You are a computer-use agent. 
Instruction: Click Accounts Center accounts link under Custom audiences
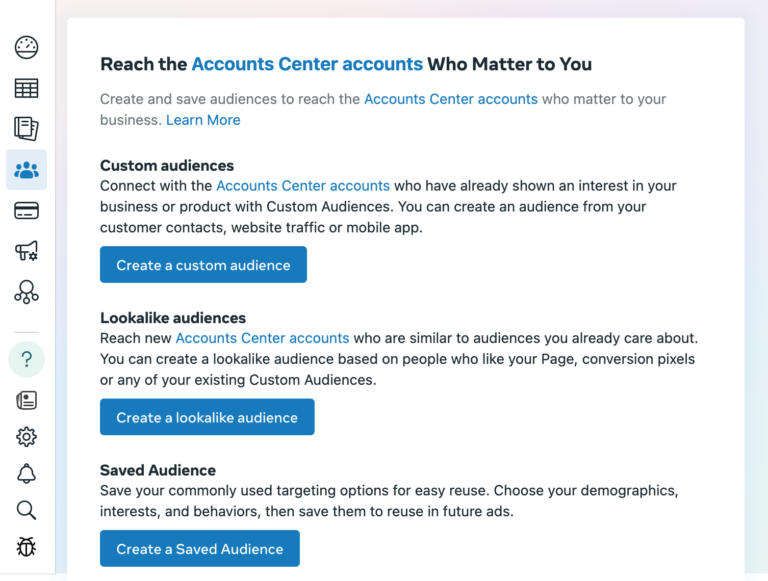[303, 186]
